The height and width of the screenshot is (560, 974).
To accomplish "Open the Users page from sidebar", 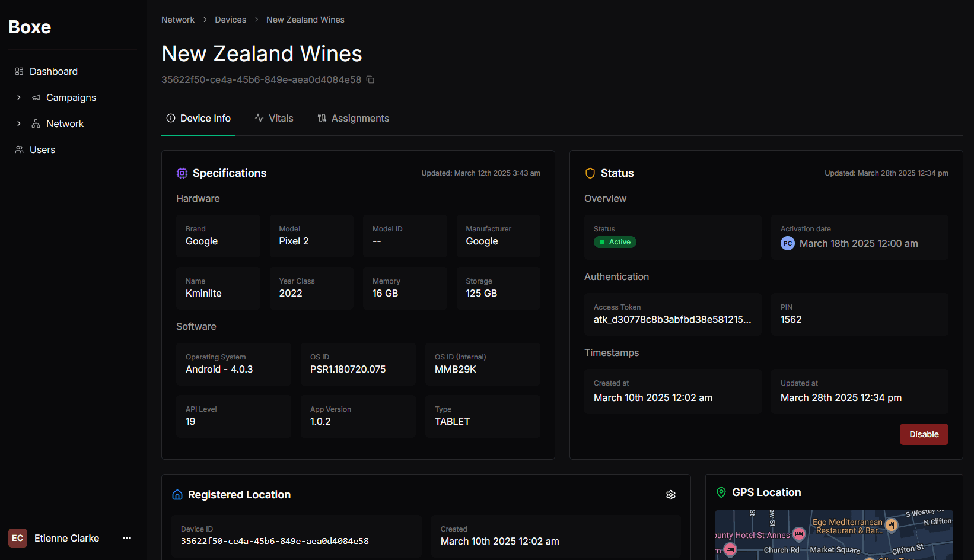I will tap(42, 149).
